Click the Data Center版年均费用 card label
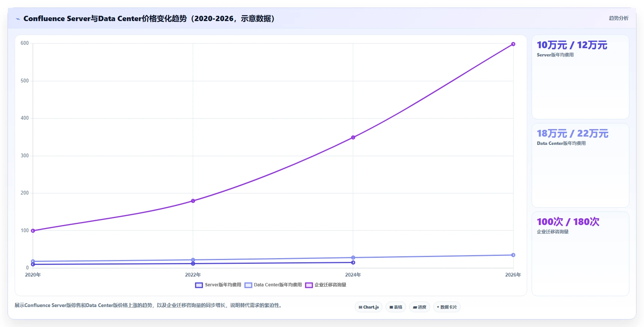This screenshot has height=327, width=644. pos(561,143)
